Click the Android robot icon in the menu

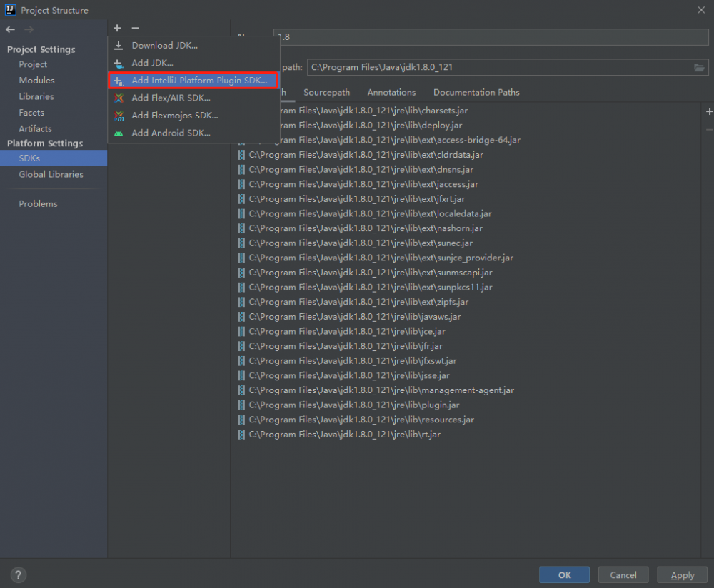(119, 133)
